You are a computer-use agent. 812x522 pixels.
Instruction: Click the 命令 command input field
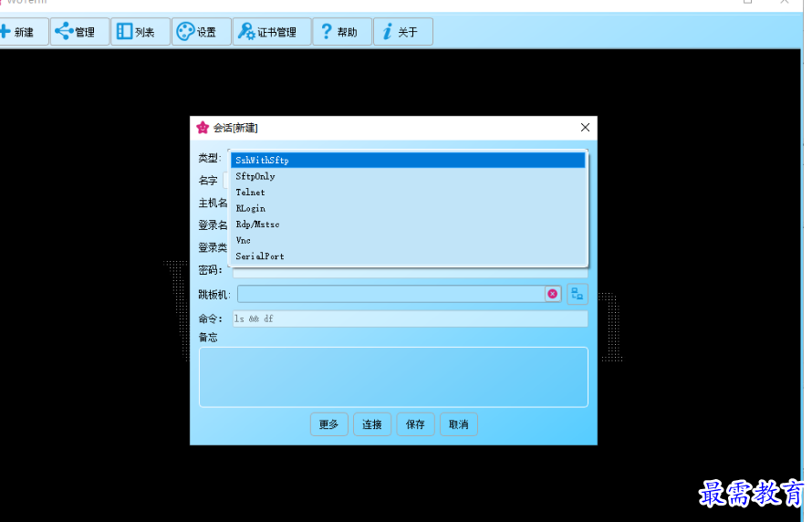[x=411, y=318]
